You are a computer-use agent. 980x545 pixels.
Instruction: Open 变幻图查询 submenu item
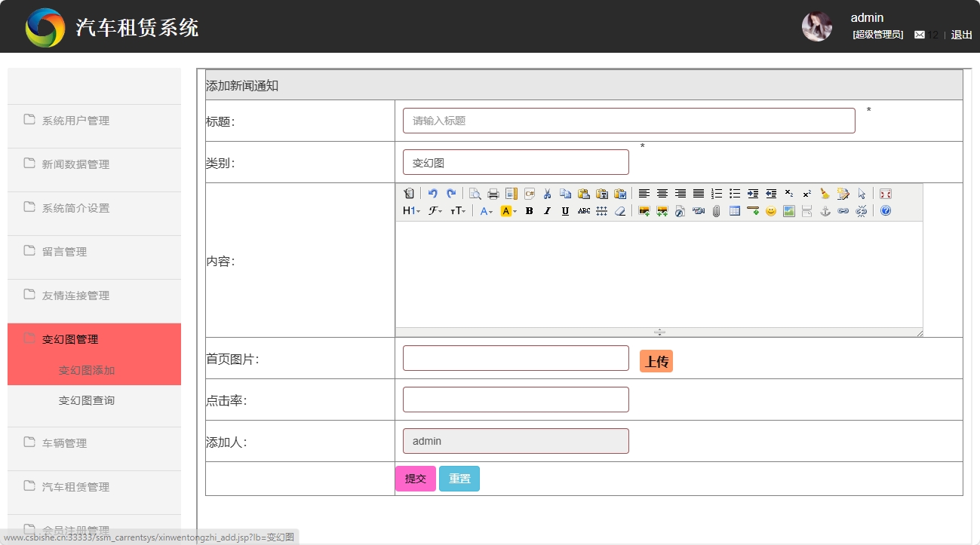tap(87, 400)
